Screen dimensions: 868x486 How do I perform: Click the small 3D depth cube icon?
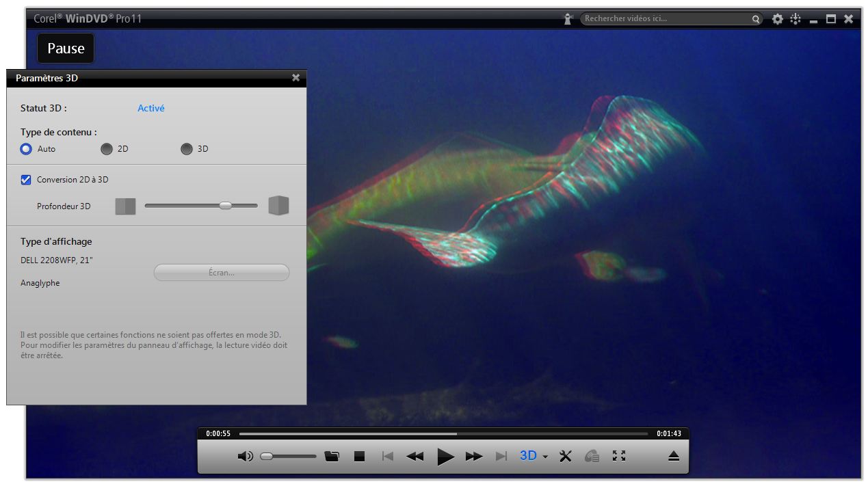(x=125, y=205)
